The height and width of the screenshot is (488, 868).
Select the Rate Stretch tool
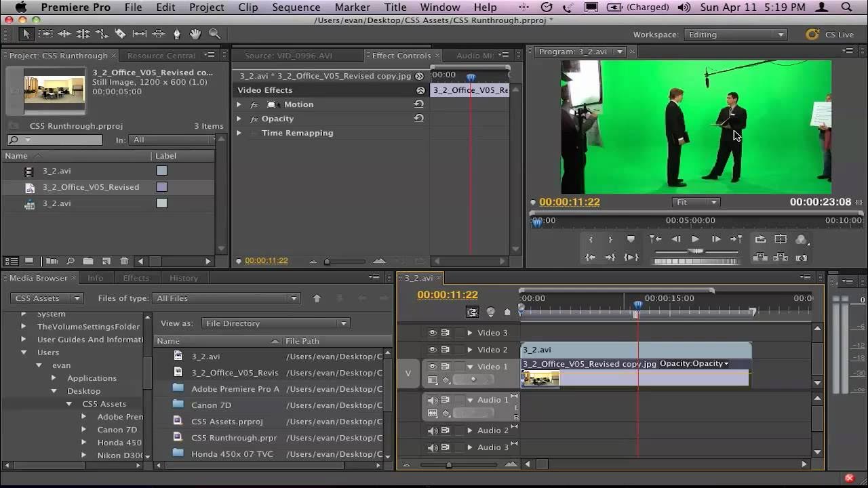[x=102, y=34]
